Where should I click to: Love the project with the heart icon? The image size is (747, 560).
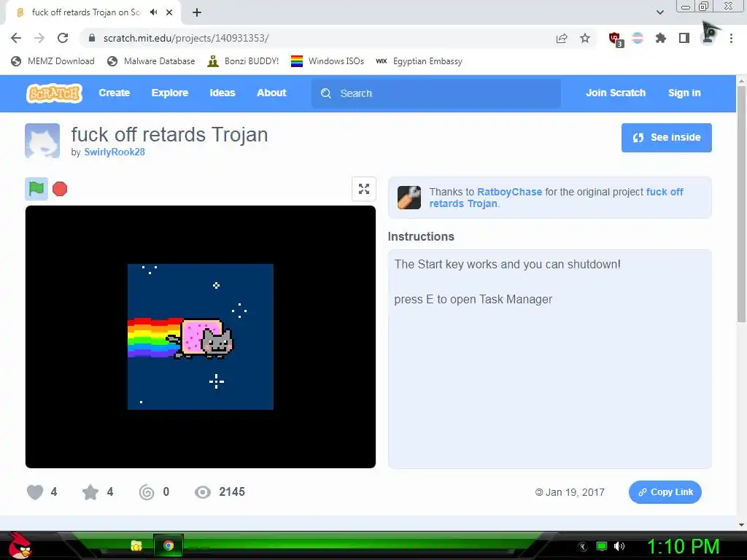pos(35,492)
